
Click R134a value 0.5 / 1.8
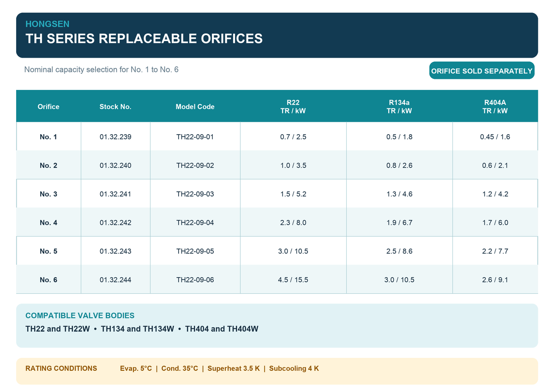[x=399, y=137]
